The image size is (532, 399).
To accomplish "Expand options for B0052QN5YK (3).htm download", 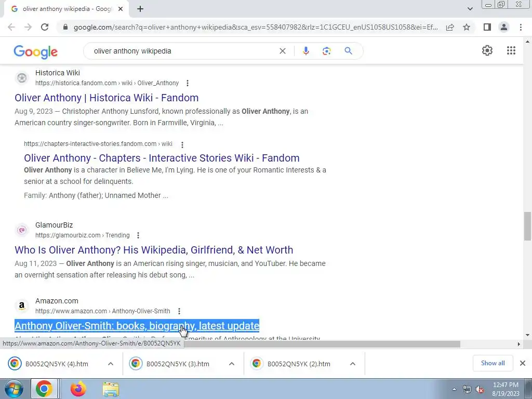I will coord(232,364).
